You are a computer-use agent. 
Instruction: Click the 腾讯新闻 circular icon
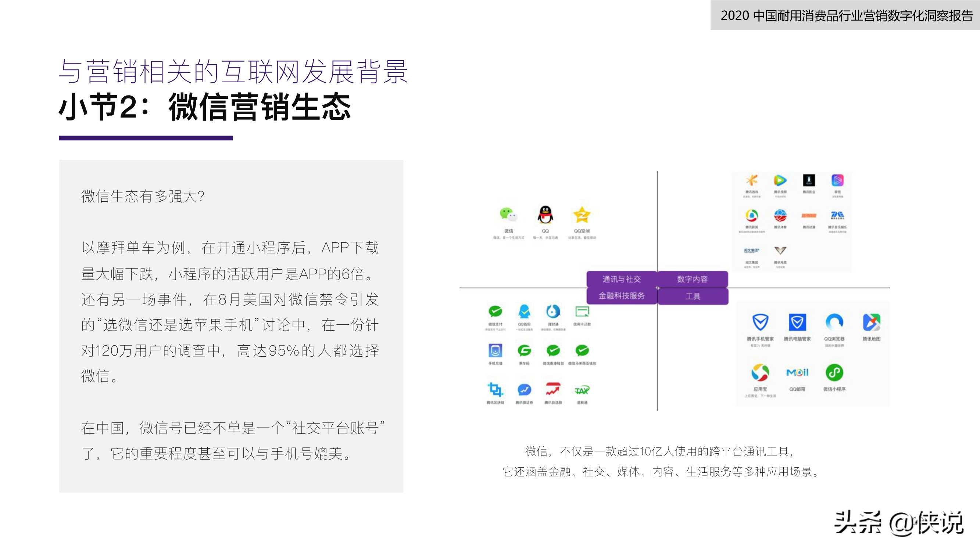pos(752,216)
